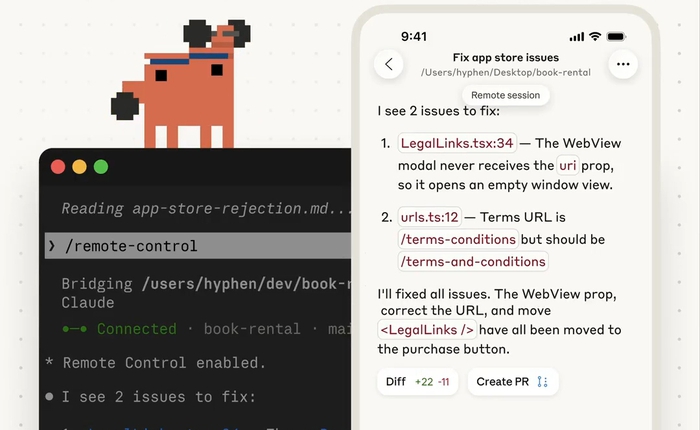This screenshot has height=430, width=700.
Task: Tap the battery icon in phone status bar
Action: tap(619, 36)
